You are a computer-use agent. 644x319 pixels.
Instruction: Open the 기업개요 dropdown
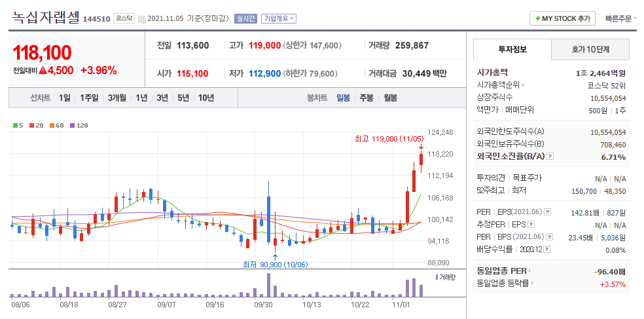pos(278,18)
